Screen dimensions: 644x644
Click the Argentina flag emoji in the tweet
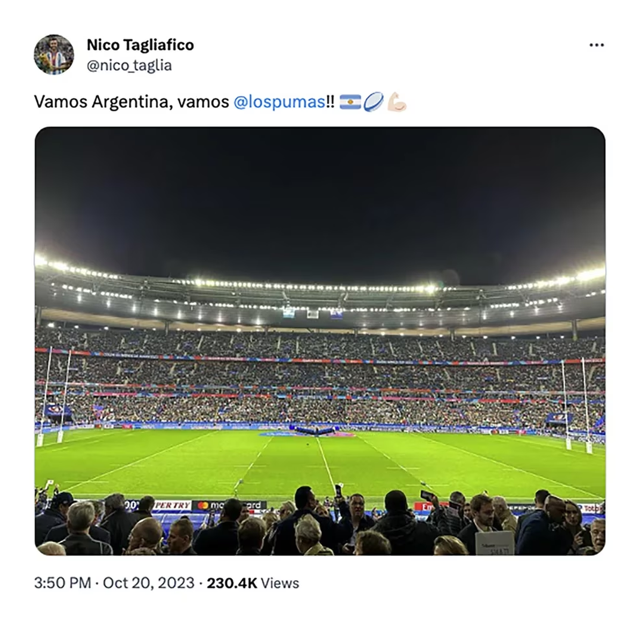coord(349,101)
